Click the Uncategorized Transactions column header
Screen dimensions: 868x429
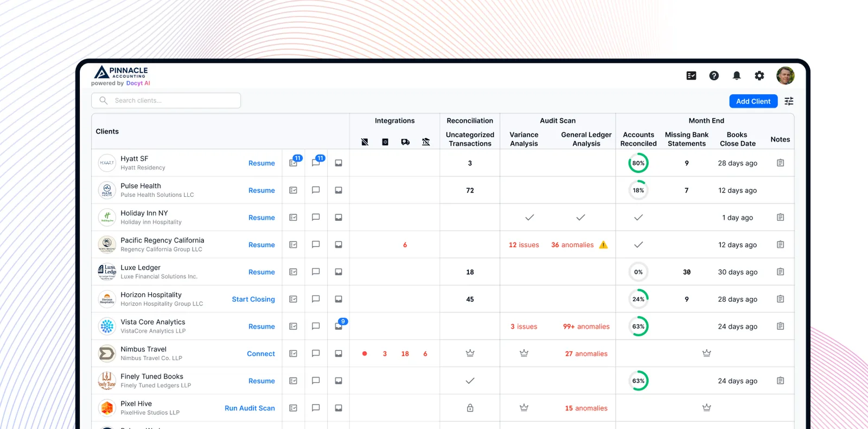point(470,139)
